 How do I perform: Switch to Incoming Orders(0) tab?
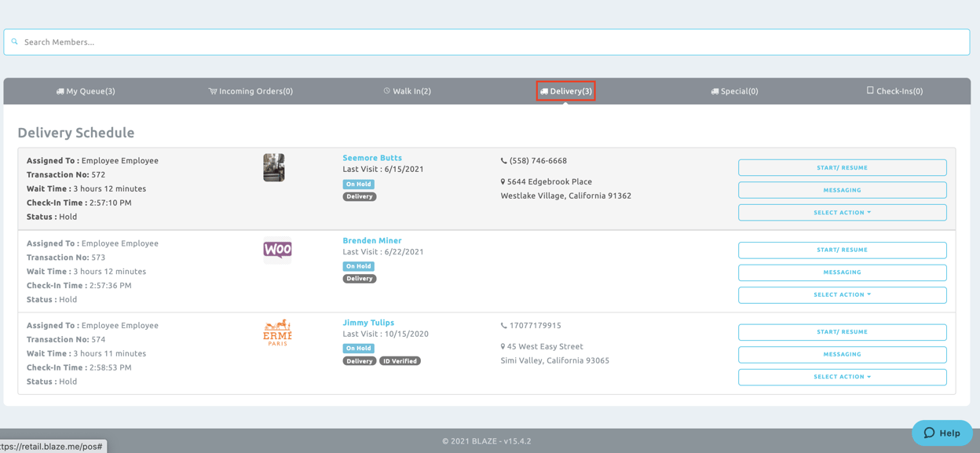[x=250, y=91]
